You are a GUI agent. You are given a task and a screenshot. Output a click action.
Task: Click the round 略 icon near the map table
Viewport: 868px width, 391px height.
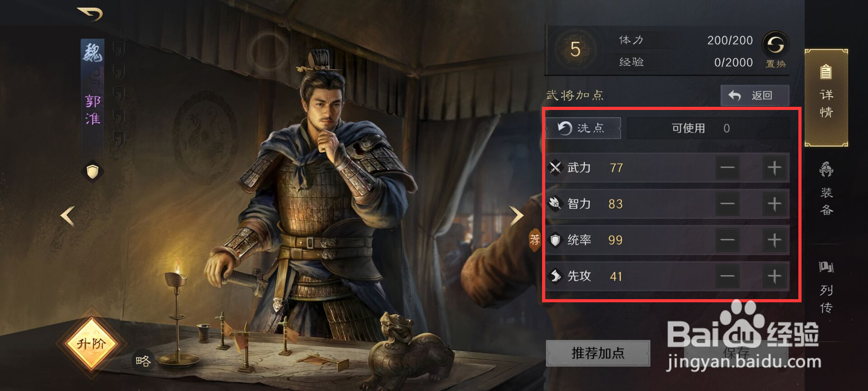[x=143, y=361]
